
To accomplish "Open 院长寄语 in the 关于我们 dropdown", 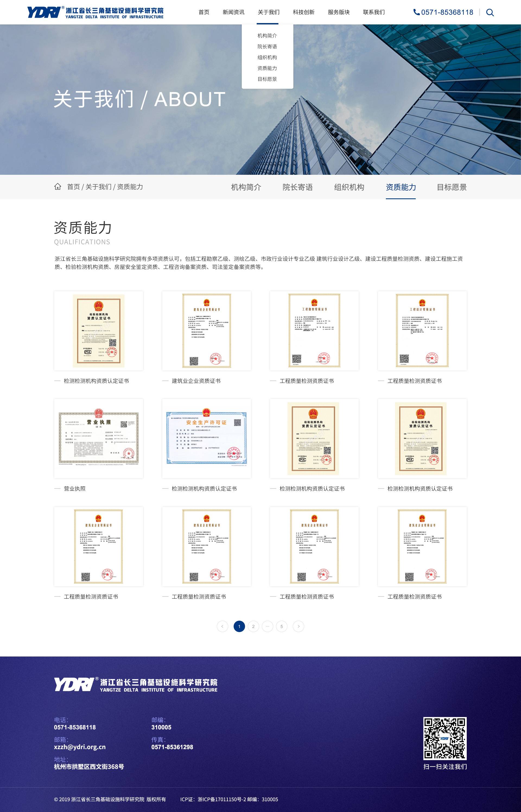I will click(267, 46).
